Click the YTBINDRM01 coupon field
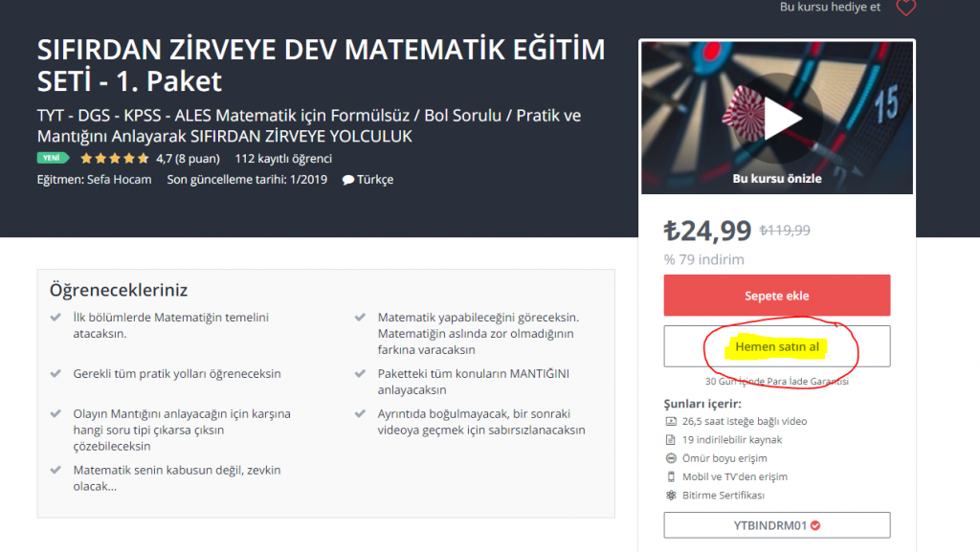Image resolution: width=980 pixels, height=552 pixels. click(777, 525)
